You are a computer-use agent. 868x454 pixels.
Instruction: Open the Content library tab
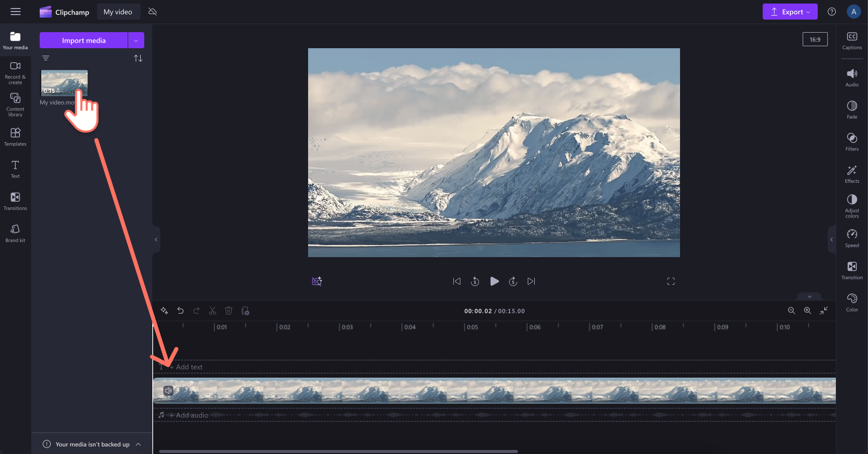(15, 104)
